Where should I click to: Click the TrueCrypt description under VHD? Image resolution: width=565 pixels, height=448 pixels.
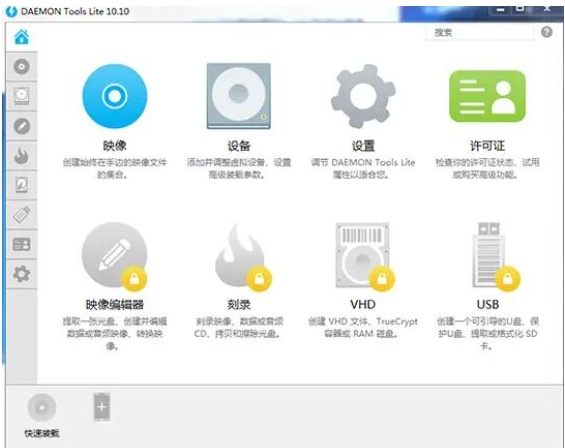(x=363, y=328)
